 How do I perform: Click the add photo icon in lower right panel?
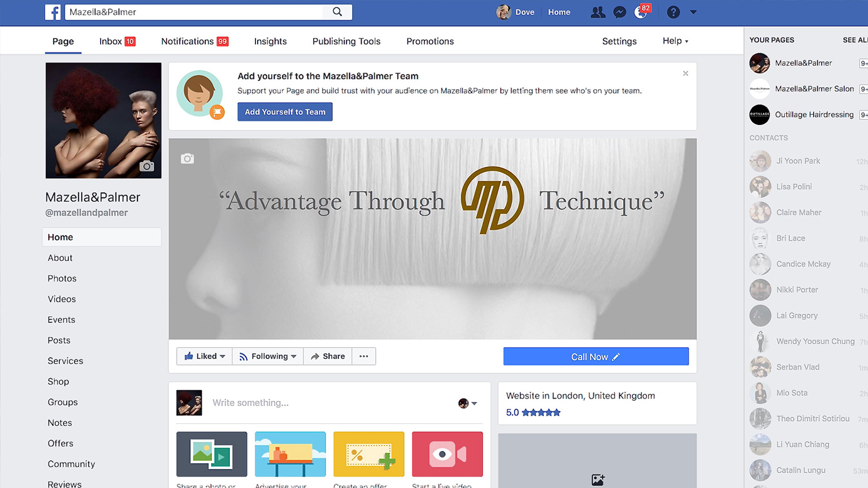point(598,480)
